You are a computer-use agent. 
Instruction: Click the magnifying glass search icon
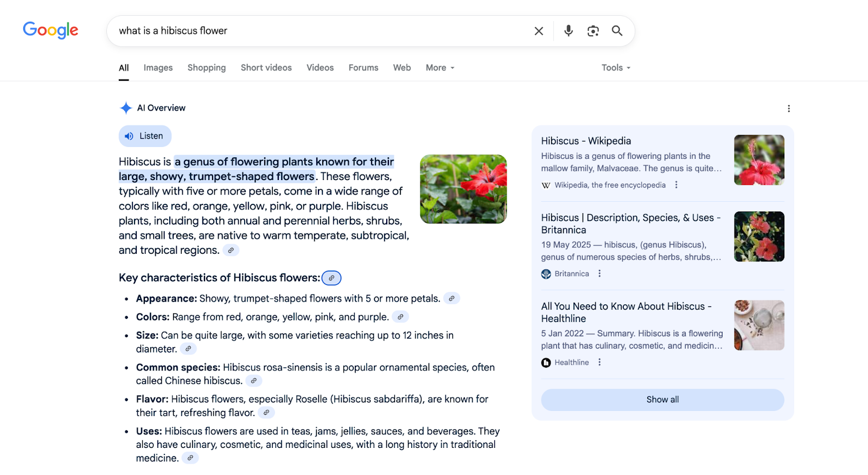[x=617, y=31]
